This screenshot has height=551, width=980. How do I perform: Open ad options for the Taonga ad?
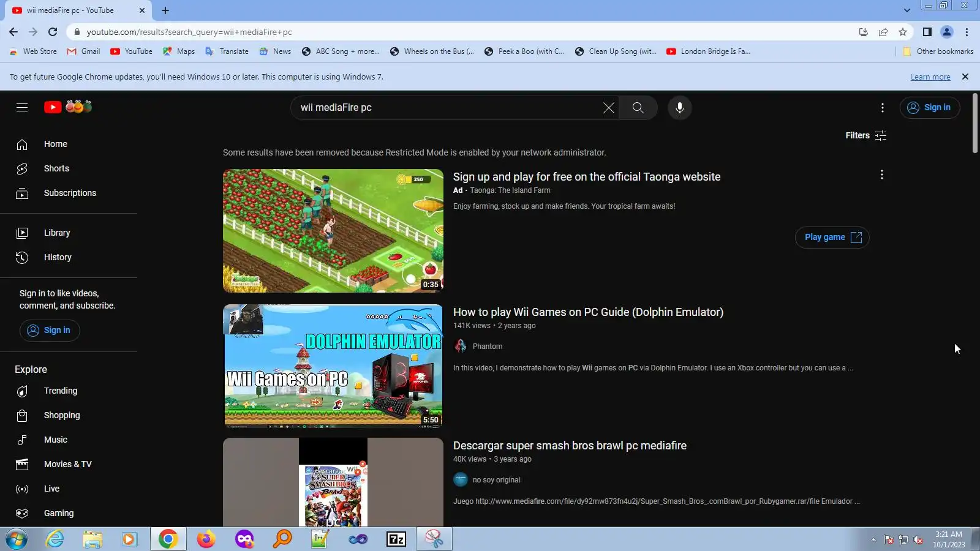[881, 175]
